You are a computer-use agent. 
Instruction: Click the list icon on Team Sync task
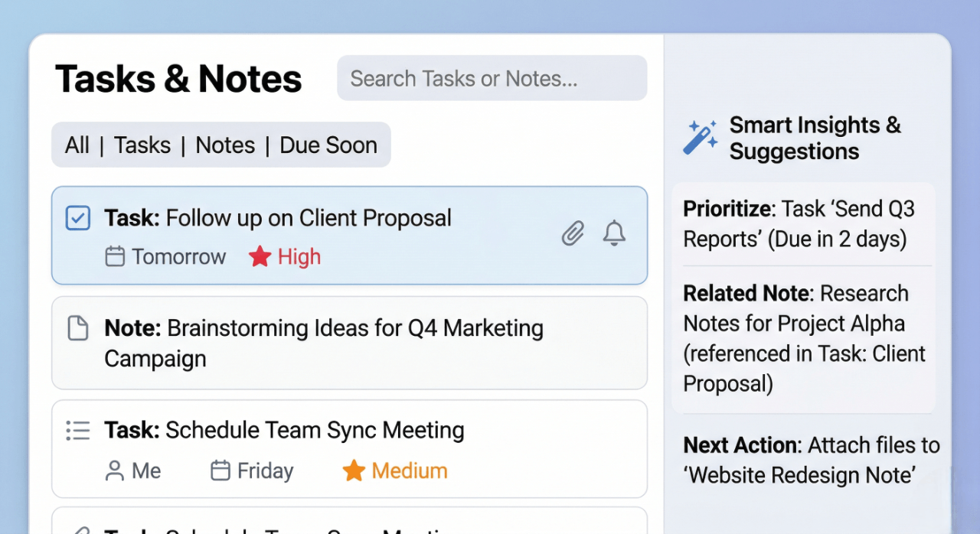[x=78, y=431]
